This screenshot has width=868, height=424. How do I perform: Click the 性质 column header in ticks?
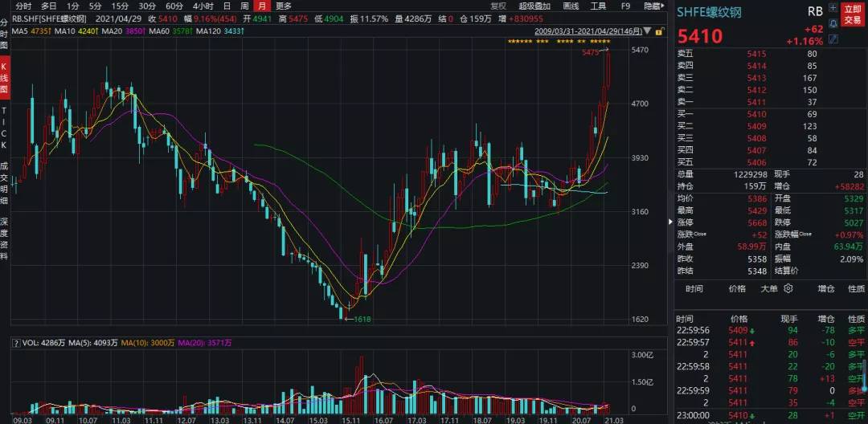click(856, 319)
